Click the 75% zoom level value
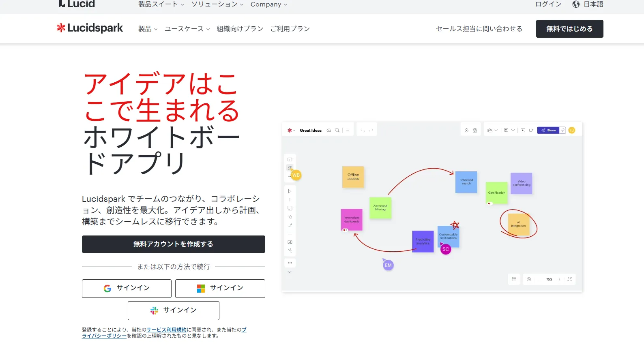Image resolution: width=644 pixels, height=351 pixels. (549, 279)
